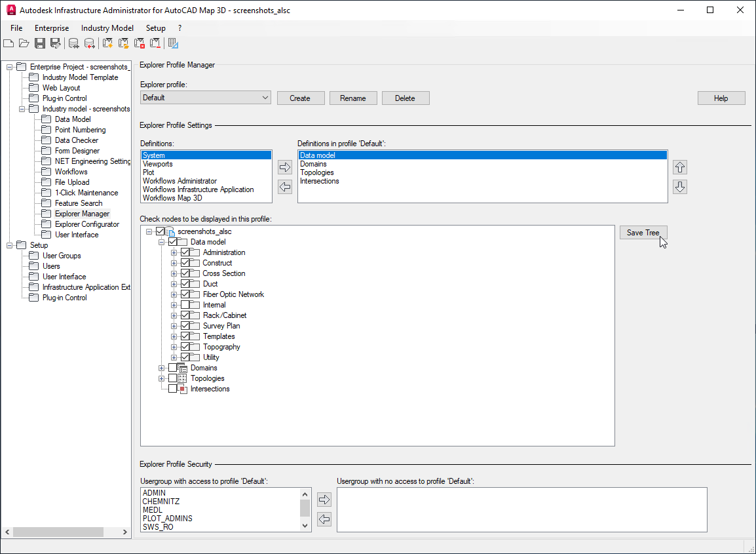756x554 pixels.
Task: Click the Create profile button
Action: [301, 98]
